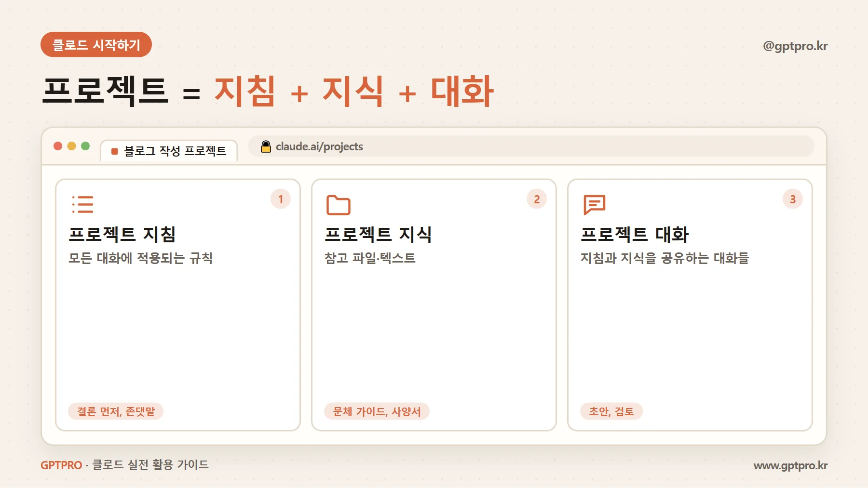Screen dimensions: 868x488
Task: Click the text 지침과 지식을 공유하는 대화들
Action: pyautogui.click(x=665, y=258)
